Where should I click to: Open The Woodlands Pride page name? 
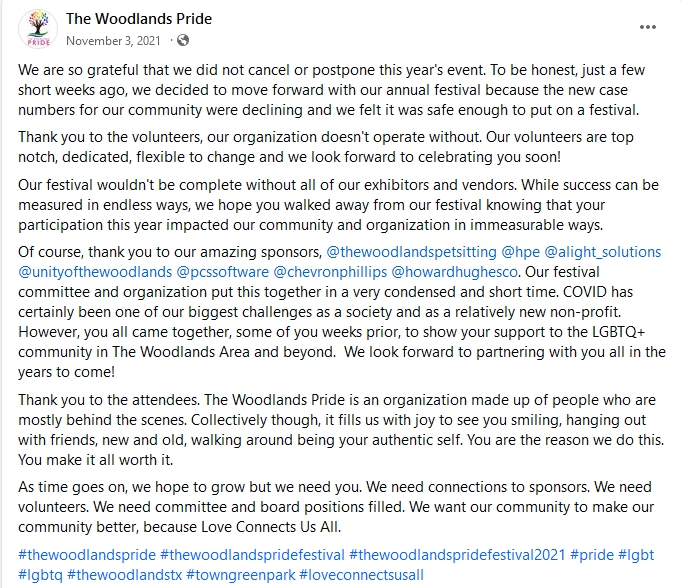139,19
